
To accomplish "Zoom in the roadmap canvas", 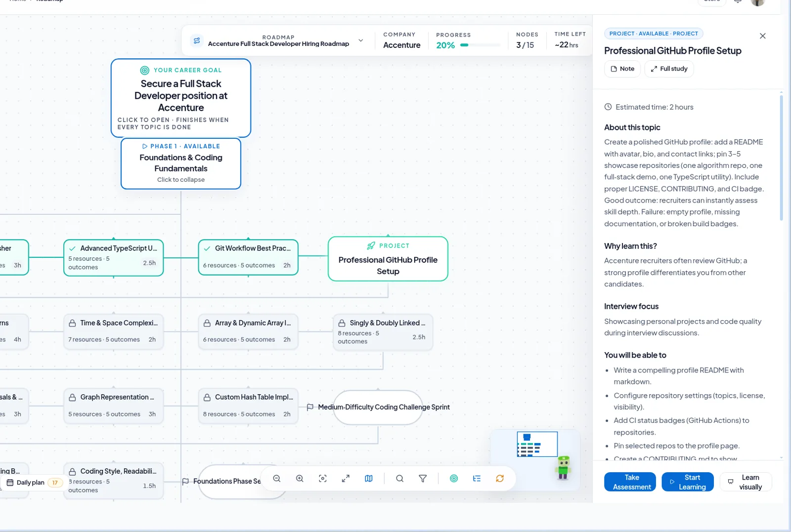I will pyautogui.click(x=300, y=479).
